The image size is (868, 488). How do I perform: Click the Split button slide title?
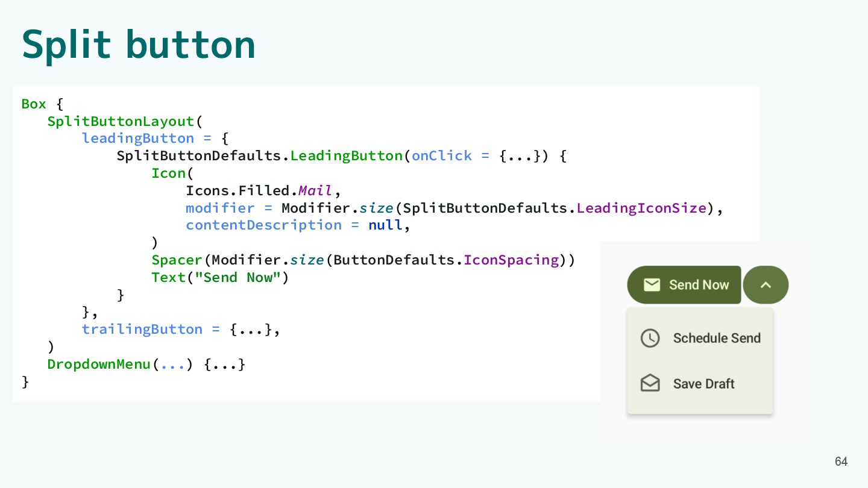(139, 45)
